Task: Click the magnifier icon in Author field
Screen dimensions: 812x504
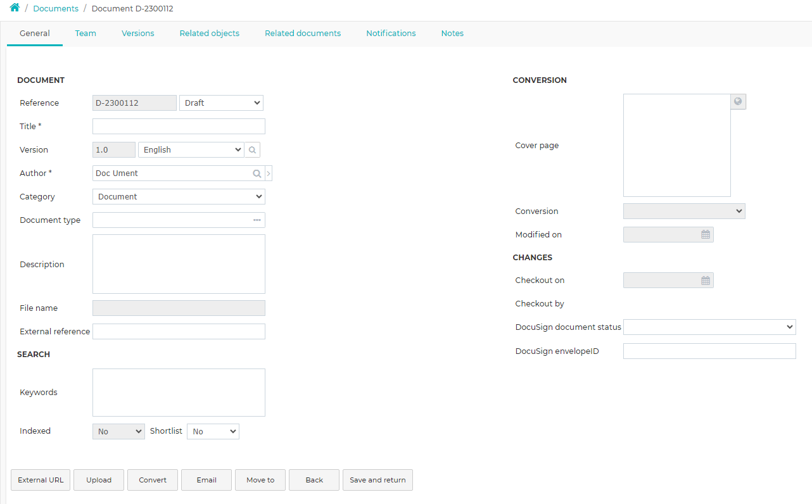Action: 257,173
